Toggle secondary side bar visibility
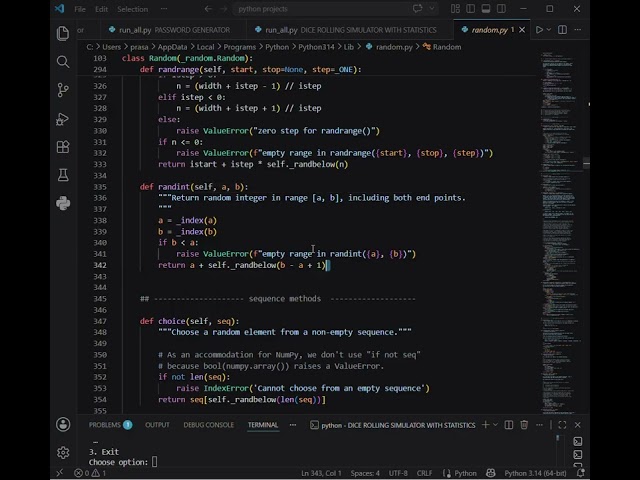640x480 pixels. coord(501,9)
